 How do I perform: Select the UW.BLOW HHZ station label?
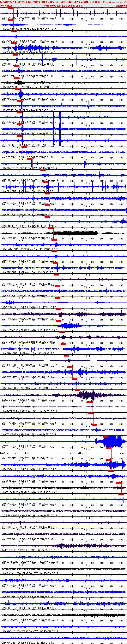[30, 573]
